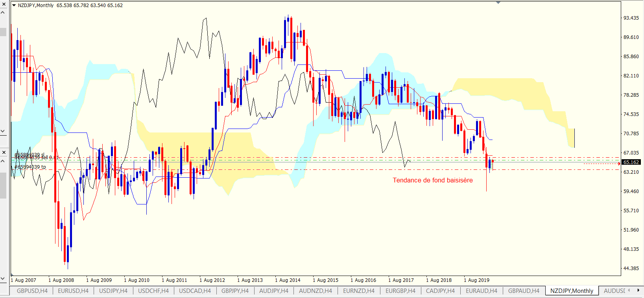Screen dimensions: 644x298
Task: Click the lower panel scroll-down arrow
Action: [x=3, y=279]
